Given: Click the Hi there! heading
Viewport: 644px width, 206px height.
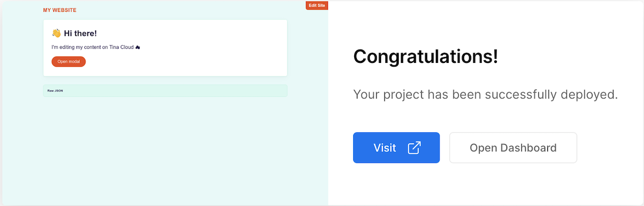Looking at the screenshot, I should (x=80, y=33).
